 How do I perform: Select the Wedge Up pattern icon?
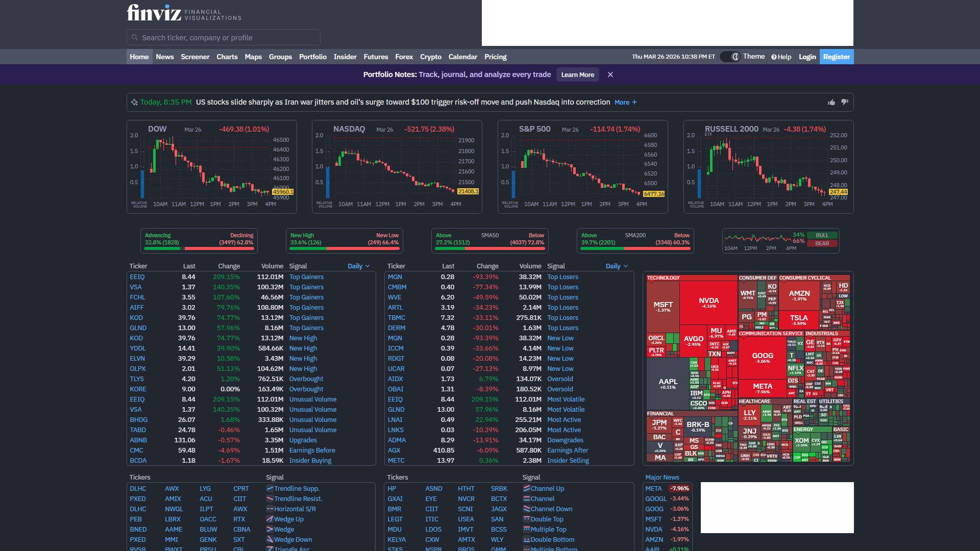click(269, 519)
